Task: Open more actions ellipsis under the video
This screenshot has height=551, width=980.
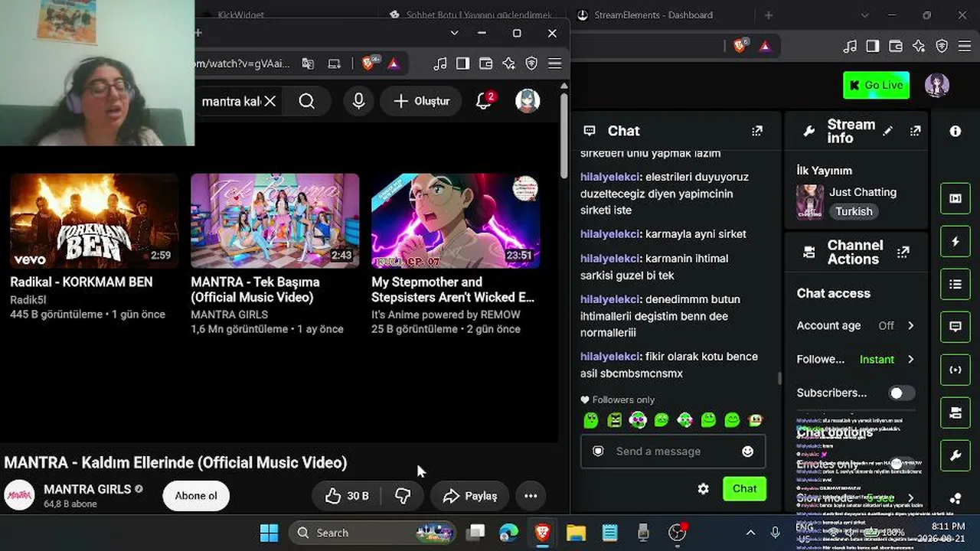Action: pyautogui.click(x=531, y=496)
